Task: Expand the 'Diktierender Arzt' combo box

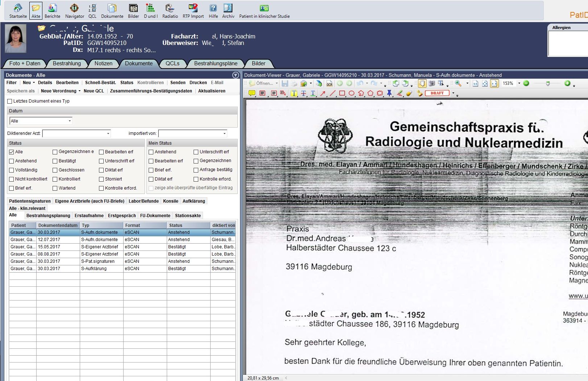Action: (108, 134)
